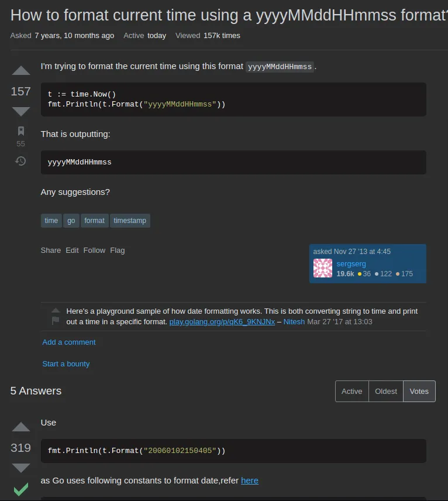This screenshot has height=501, width=448.
Task: Flag Nitesh's comment
Action: click(x=56, y=321)
